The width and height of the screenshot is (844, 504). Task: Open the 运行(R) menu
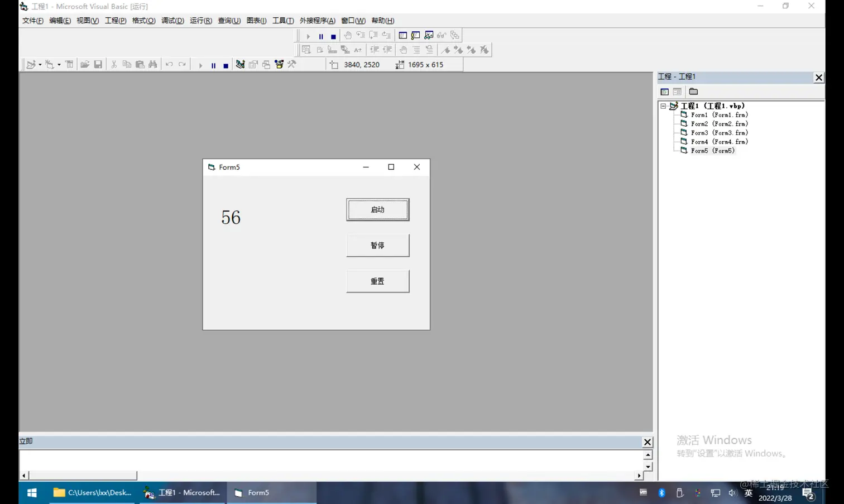click(201, 21)
